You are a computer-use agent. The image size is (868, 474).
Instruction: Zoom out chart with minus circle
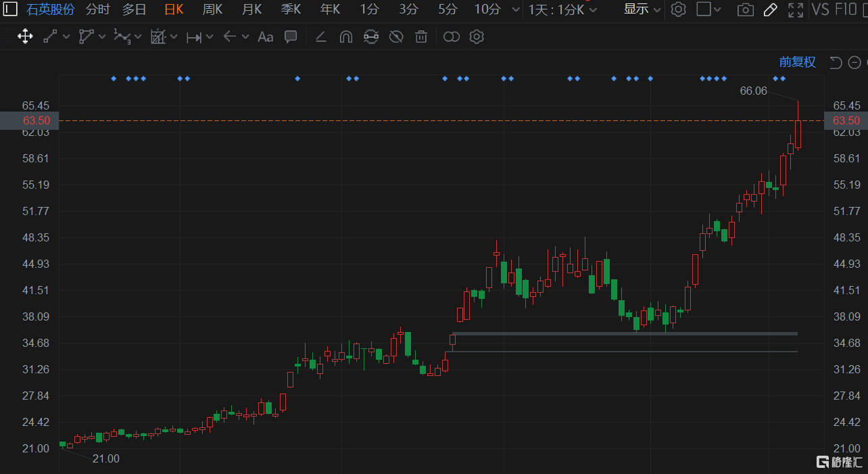click(854, 62)
